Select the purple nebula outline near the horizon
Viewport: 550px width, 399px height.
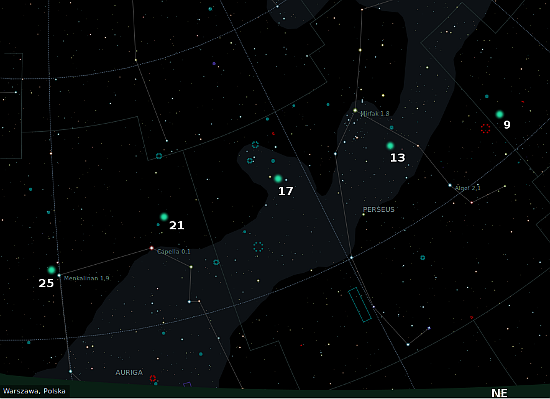click(187, 385)
